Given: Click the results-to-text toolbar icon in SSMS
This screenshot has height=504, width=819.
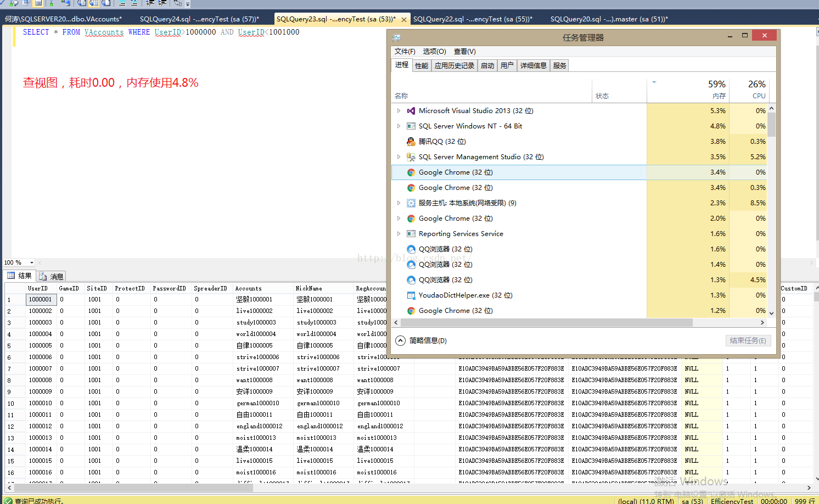Looking at the screenshot, I should pos(81,3).
